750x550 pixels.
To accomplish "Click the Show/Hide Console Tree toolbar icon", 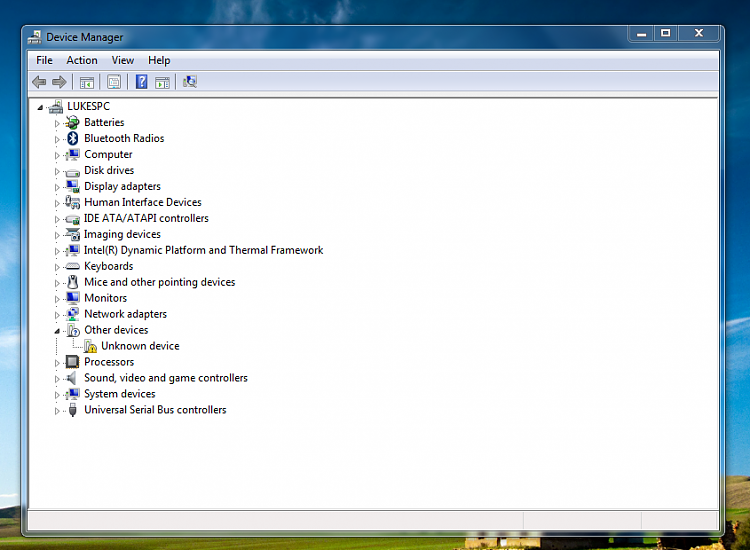I will [87, 82].
